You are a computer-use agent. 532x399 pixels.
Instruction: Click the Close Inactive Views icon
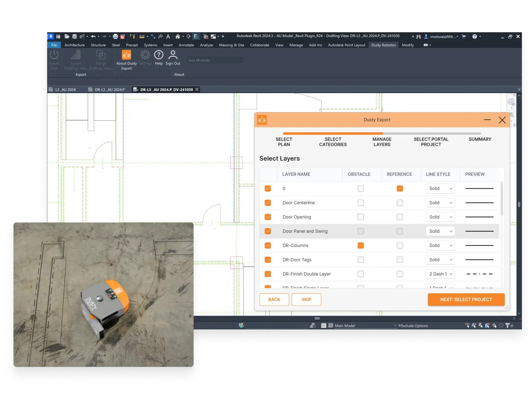coord(206,37)
